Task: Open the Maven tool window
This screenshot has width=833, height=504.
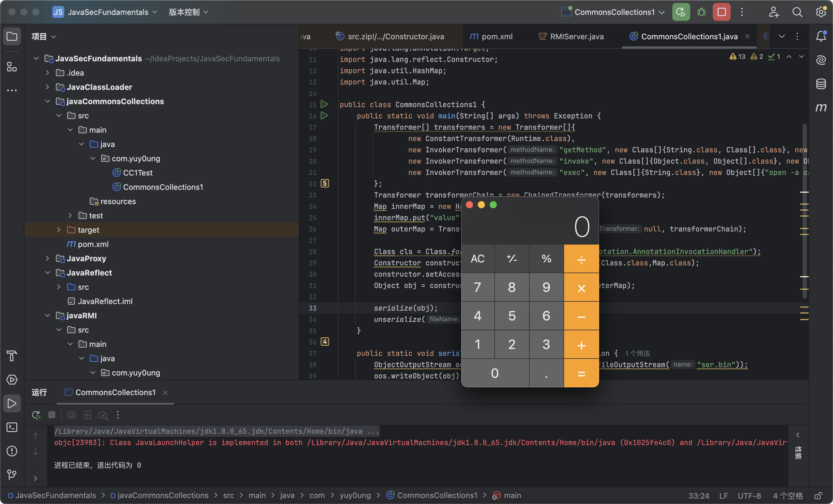Action: [821, 107]
